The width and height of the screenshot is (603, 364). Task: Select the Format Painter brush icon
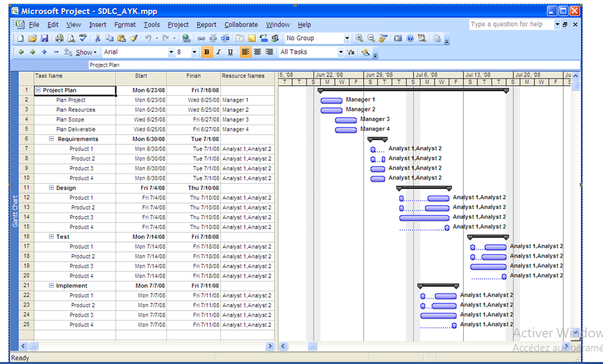pos(133,39)
